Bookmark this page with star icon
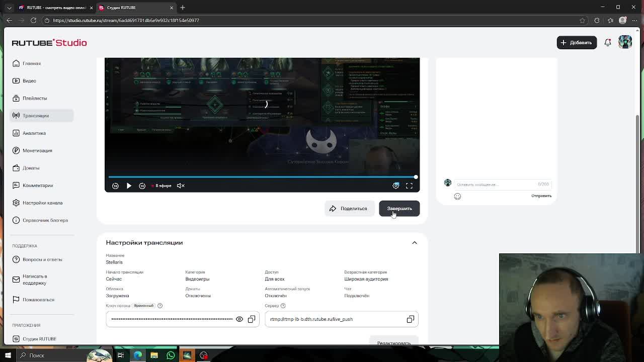 (x=583, y=20)
